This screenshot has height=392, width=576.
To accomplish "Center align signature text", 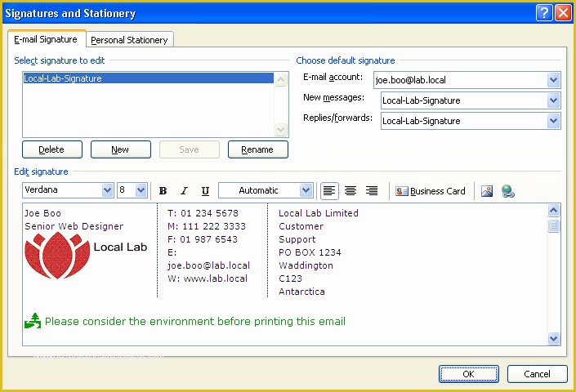I will (x=351, y=191).
